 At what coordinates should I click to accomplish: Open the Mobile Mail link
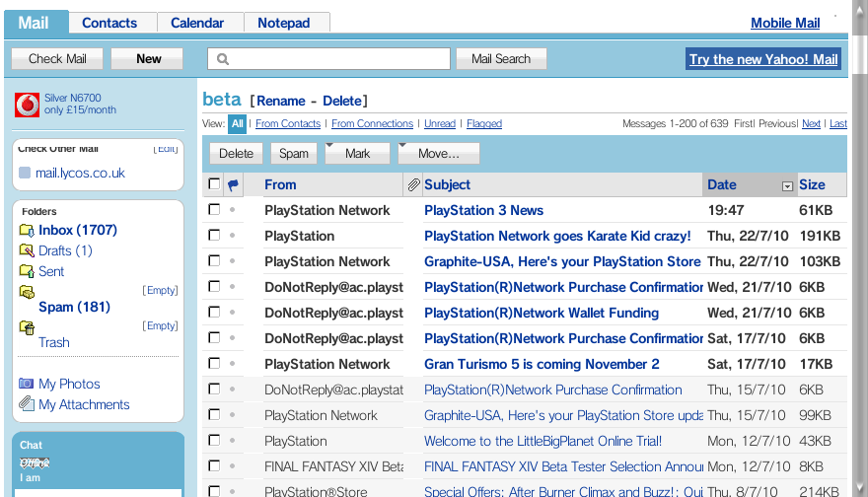[x=785, y=23]
